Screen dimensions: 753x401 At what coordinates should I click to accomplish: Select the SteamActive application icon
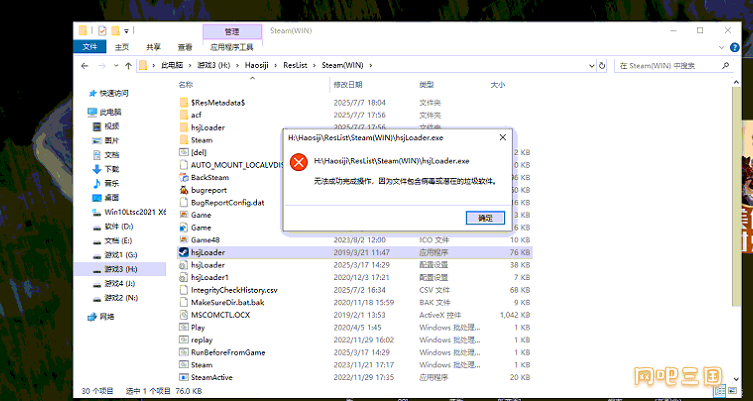183,377
